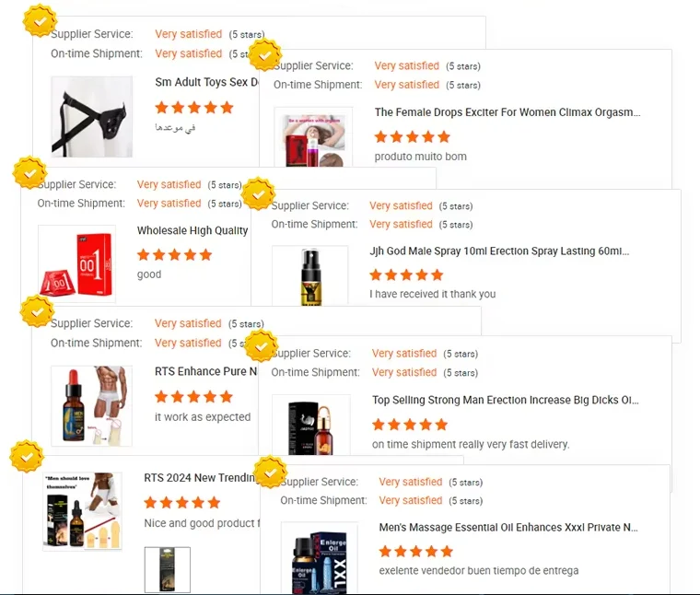Click the gold badge on the Top Selling Strong Man review
Viewport: 700px width, 595px height.
262,346
